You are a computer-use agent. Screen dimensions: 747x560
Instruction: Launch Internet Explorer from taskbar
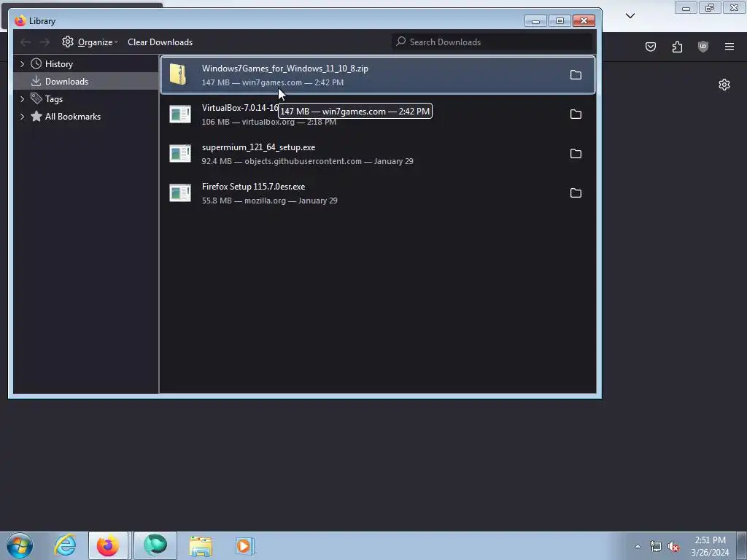click(65, 545)
